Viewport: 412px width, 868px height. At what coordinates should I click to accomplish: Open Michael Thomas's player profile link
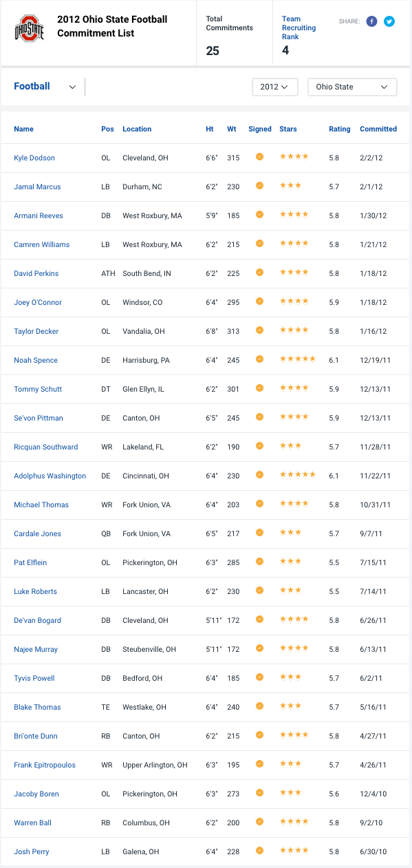(x=41, y=505)
